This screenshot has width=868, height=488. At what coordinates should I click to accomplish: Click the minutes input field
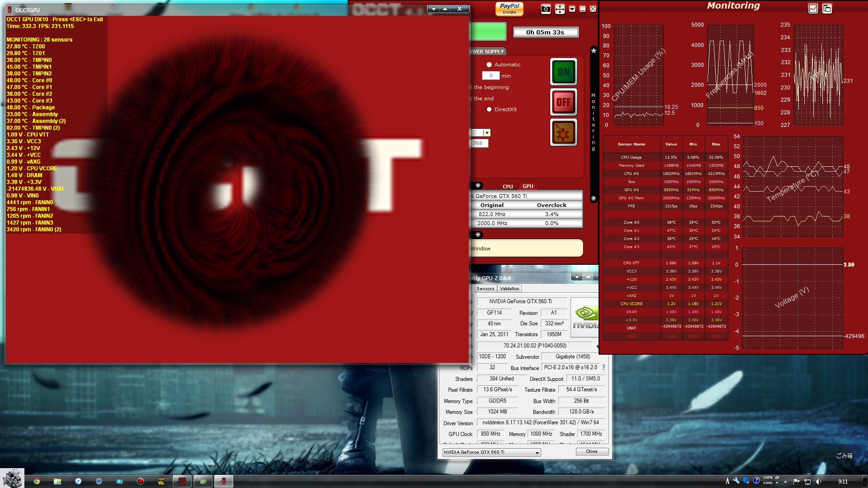491,76
